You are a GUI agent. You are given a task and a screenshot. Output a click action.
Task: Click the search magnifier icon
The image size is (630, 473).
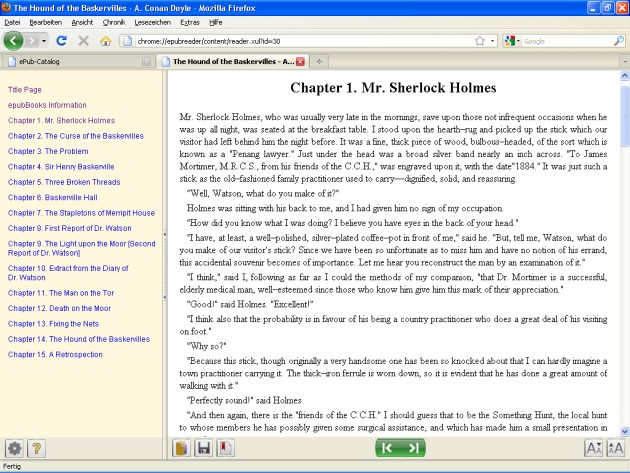619,41
